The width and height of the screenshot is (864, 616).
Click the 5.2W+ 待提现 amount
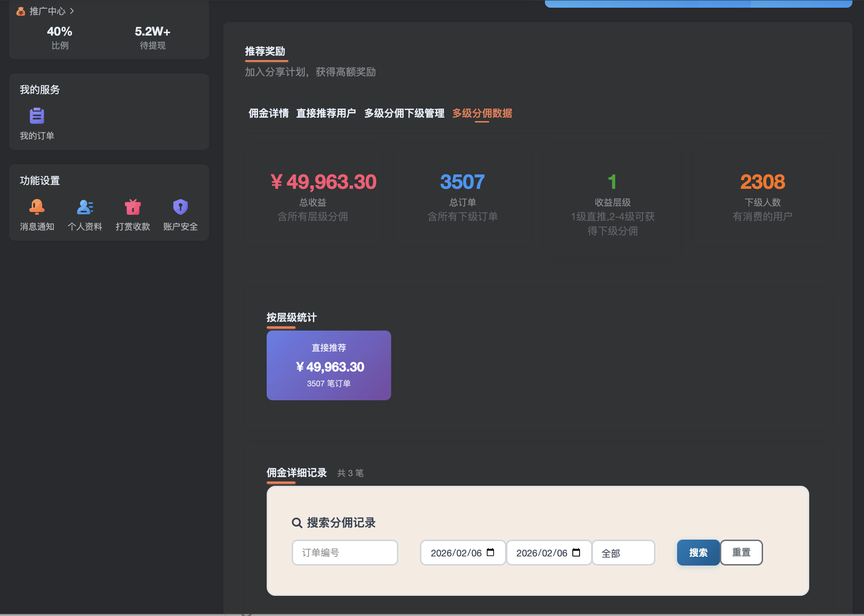click(152, 32)
